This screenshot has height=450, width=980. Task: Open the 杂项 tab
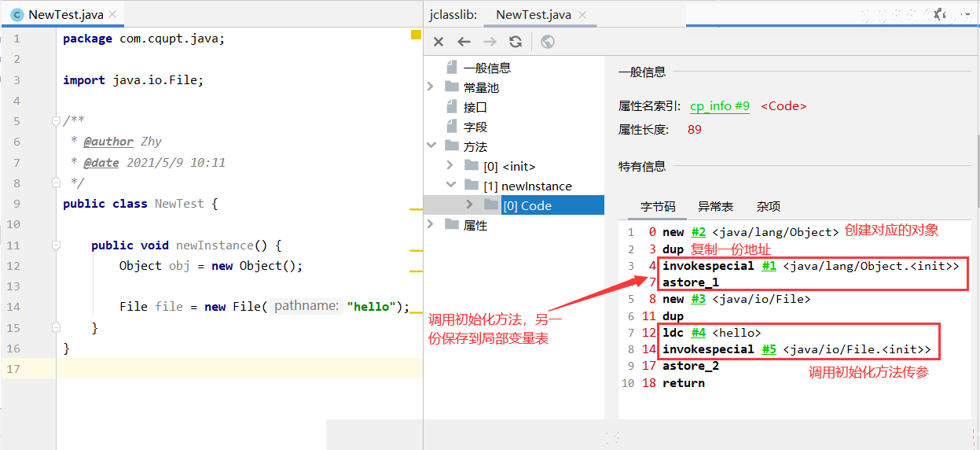769,206
